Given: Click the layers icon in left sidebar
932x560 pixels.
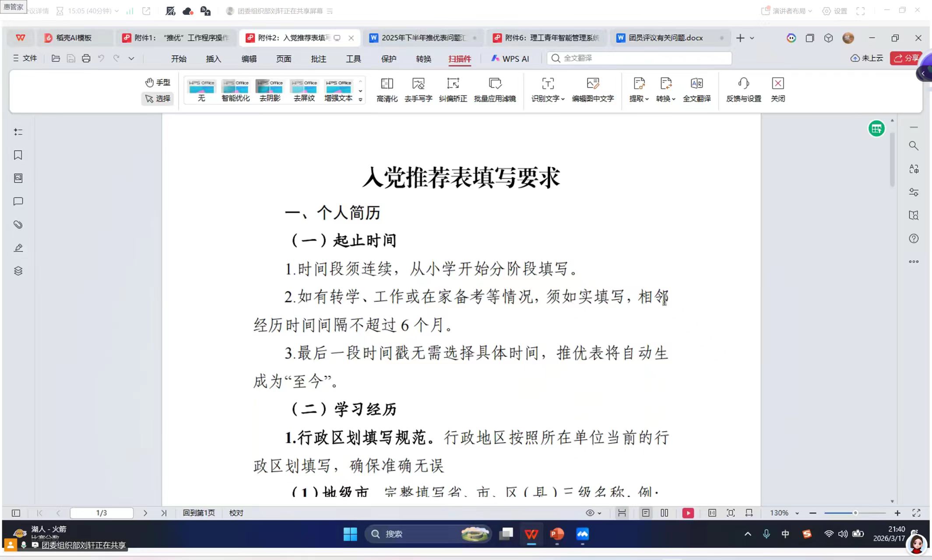Looking at the screenshot, I should [x=18, y=271].
